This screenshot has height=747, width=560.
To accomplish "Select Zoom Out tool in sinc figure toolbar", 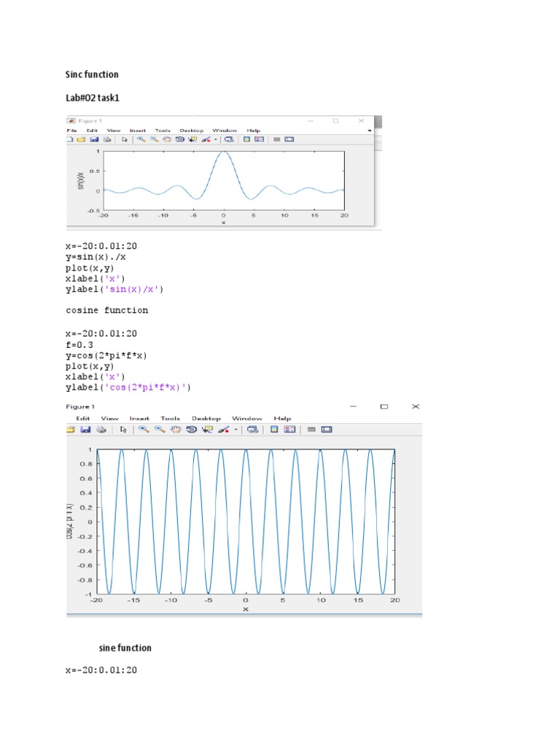I will point(155,139).
